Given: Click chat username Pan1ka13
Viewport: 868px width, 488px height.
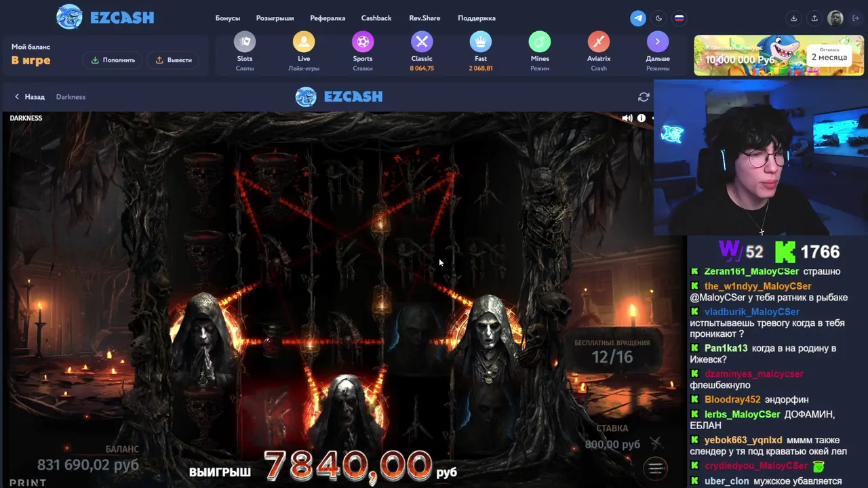Looking at the screenshot, I should [x=726, y=348].
